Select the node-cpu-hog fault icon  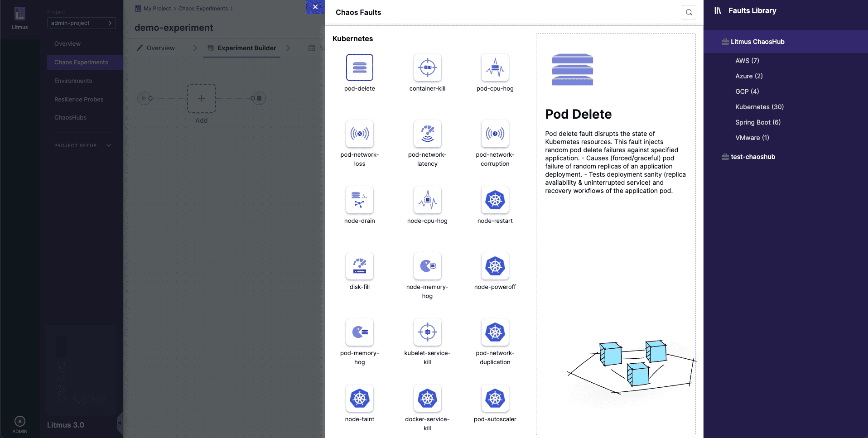(x=427, y=200)
